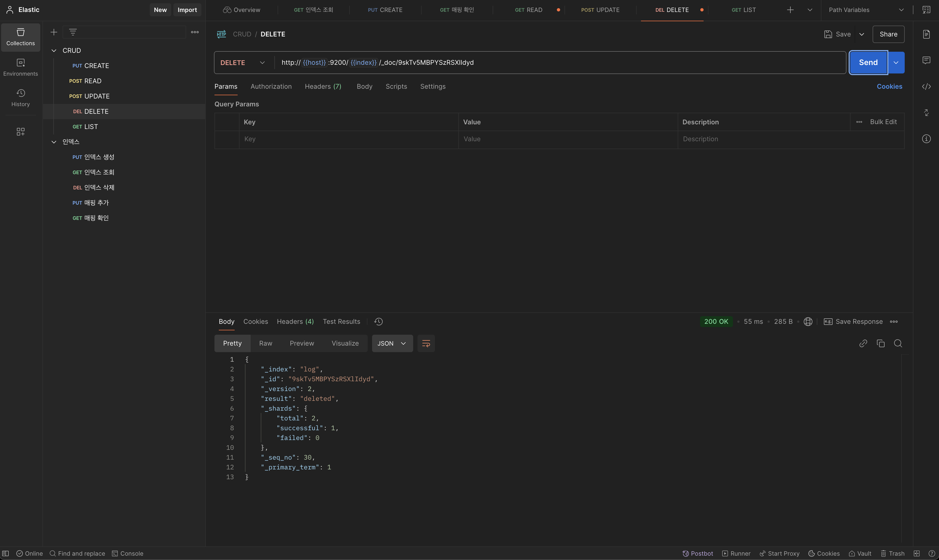Switch to the GET LIST tab

click(743, 10)
